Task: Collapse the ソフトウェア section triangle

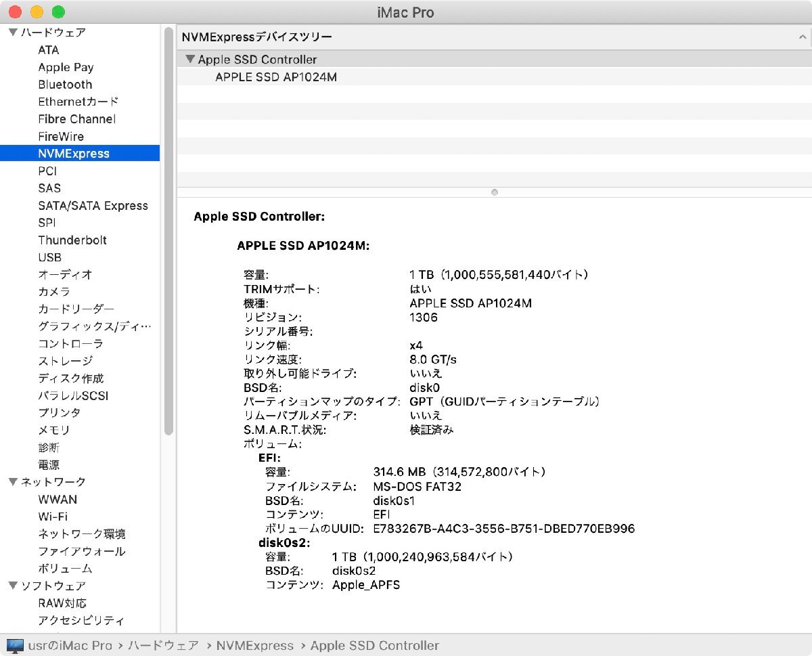Action: pyautogui.click(x=13, y=586)
